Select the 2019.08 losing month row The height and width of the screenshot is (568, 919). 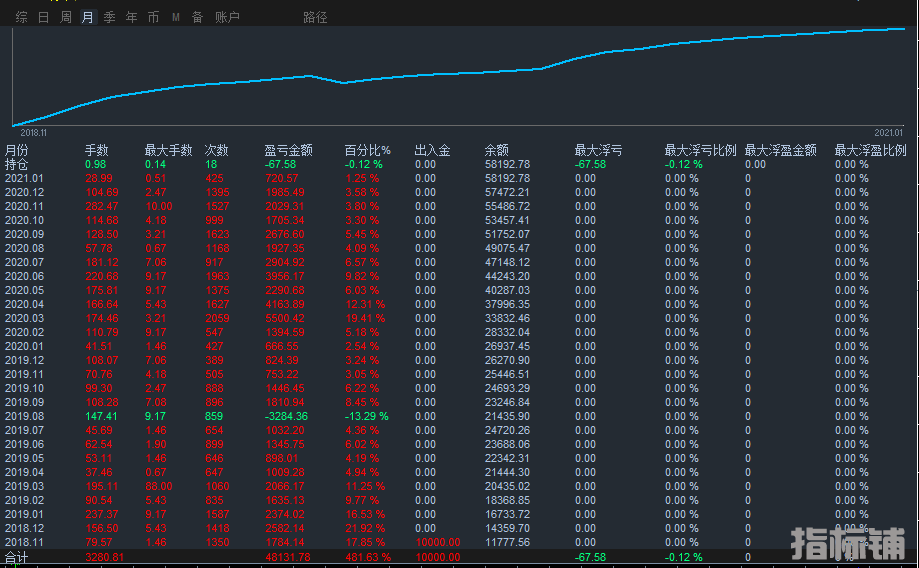pyautogui.click(x=460, y=417)
